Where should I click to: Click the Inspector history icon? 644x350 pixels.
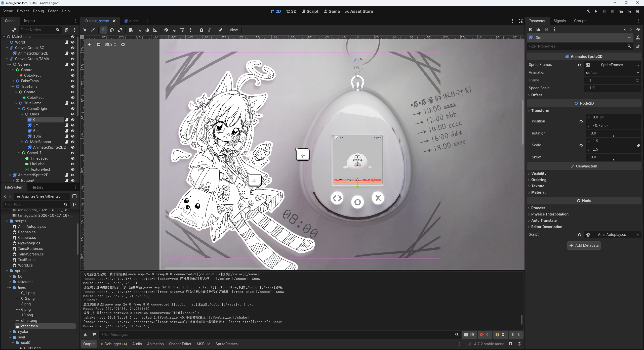tap(638, 29)
